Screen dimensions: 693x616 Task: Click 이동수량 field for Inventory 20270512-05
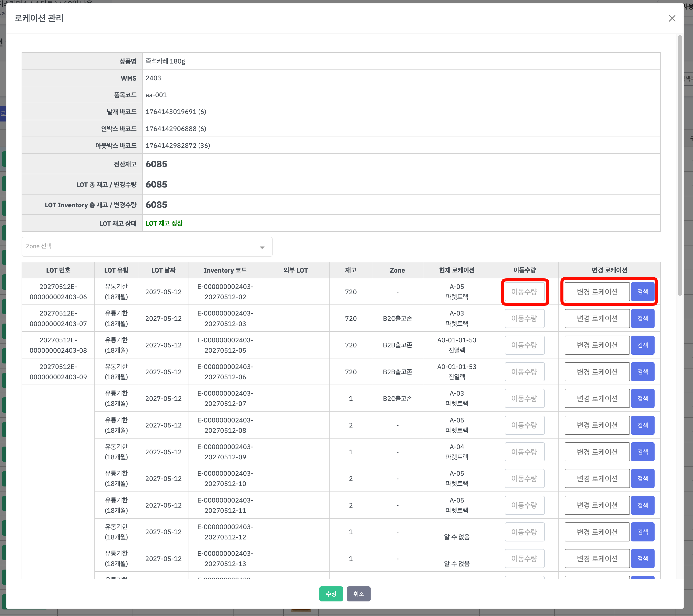[x=524, y=345]
